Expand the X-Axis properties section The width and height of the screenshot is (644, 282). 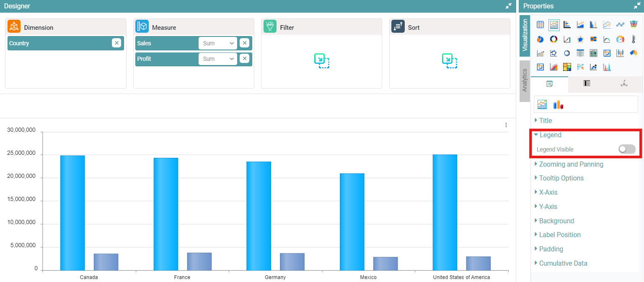[548, 192]
